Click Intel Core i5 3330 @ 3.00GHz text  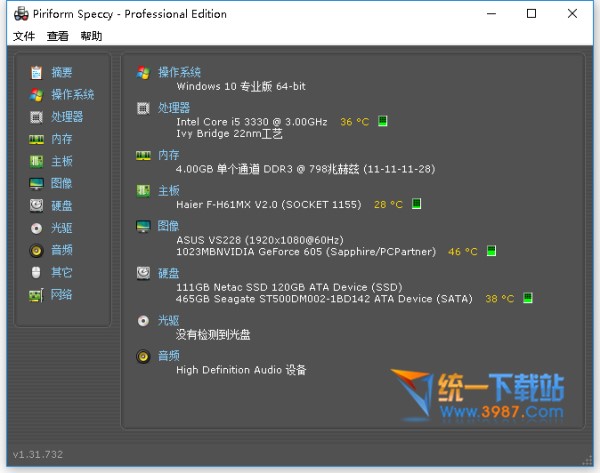(x=252, y=122)
